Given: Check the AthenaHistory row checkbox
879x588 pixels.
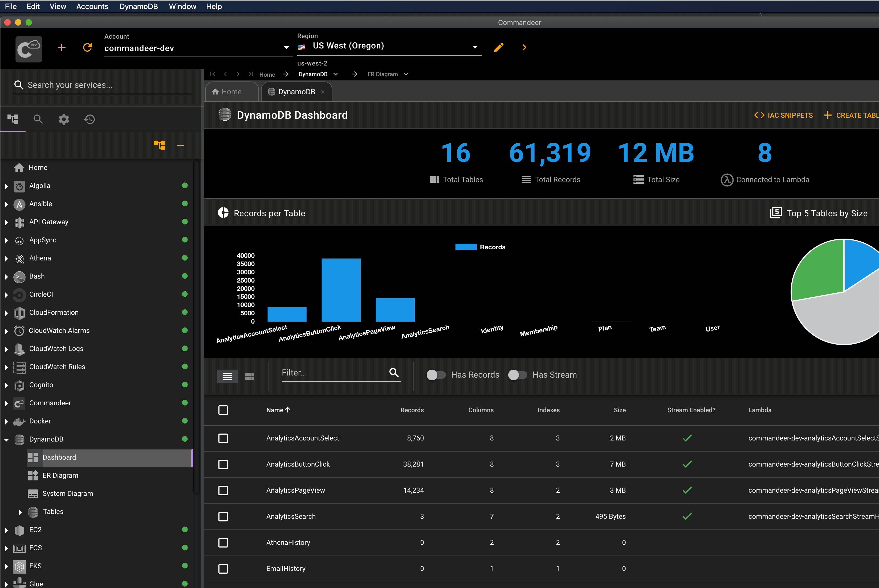Looking at the screenshot, I should tap(223, 543).
